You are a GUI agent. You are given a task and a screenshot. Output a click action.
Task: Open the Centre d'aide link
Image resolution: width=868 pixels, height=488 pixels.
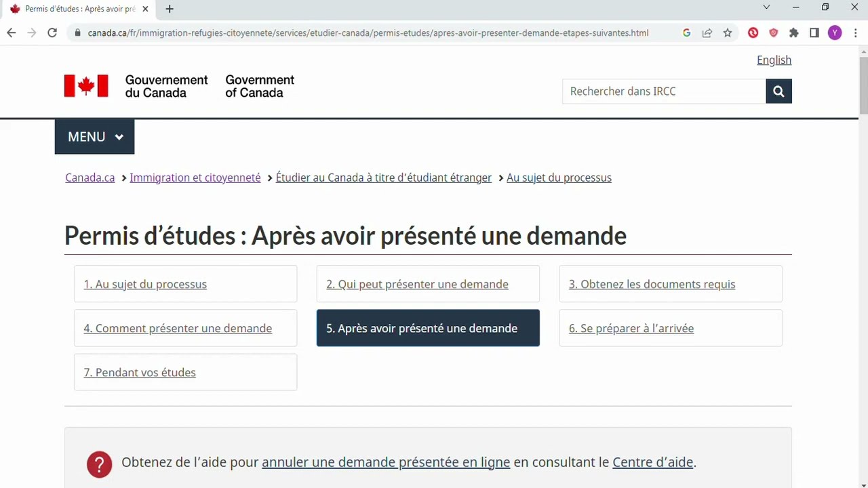[x=652, y=462]
